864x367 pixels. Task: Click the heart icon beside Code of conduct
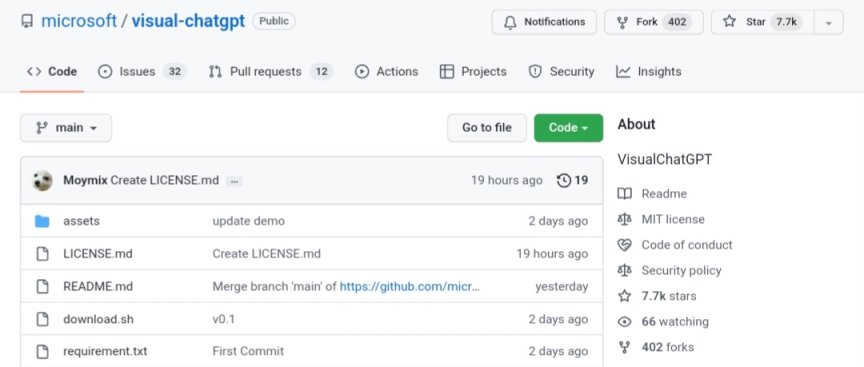[x=624, y=245]
